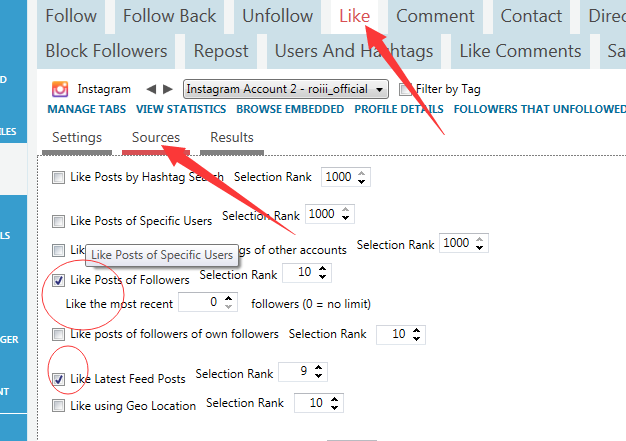The width and height of the screenshot is (626, 441).
Task: Open the Results sub-tab
Action: 232,138
